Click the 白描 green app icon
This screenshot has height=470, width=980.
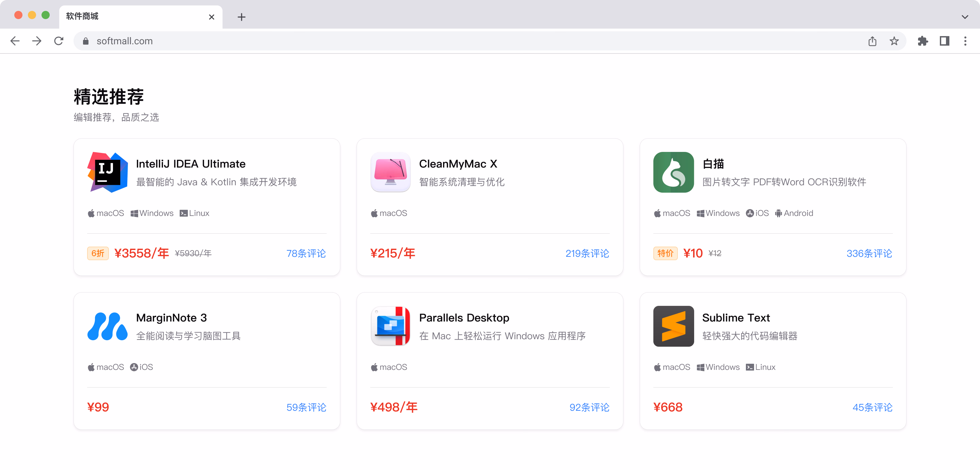tap(673, 172)
